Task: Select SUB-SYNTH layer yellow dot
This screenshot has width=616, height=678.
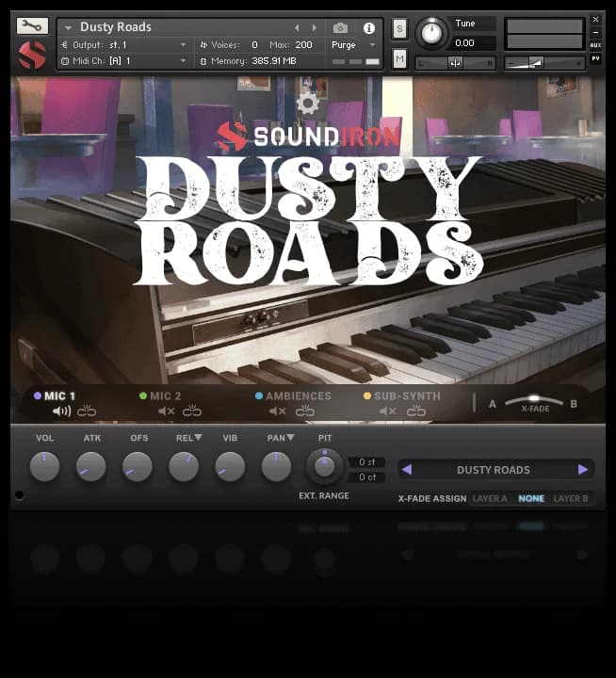Action: [x=367, y=395]
